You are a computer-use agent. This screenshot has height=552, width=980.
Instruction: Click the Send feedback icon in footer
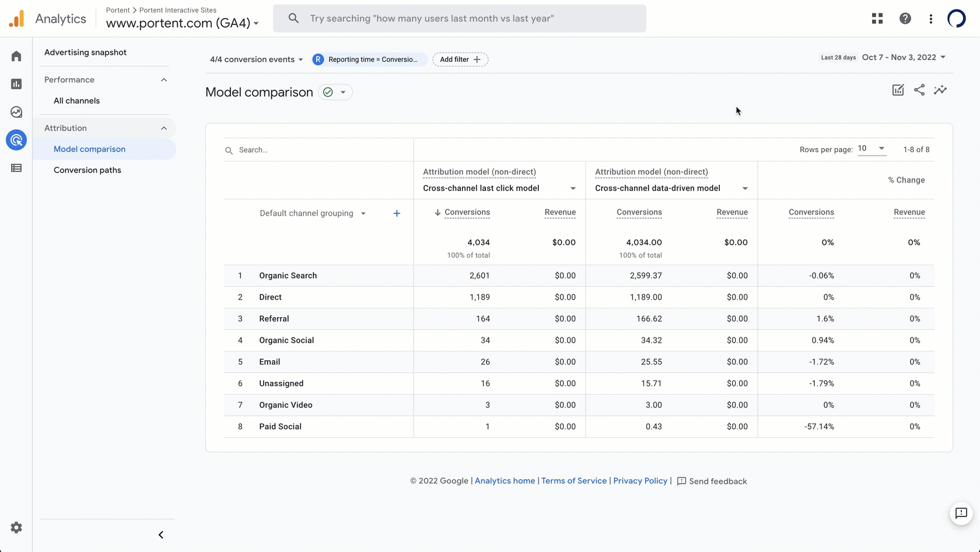pos(681,481)
